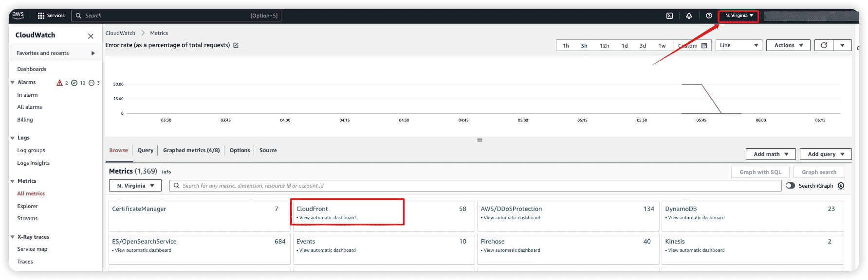Click the metric search magnifier icon
This screenshot has width=868, height=280.
pos(177,186)
